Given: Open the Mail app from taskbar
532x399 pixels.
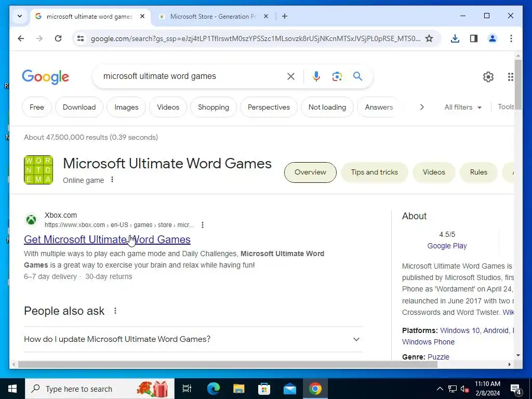Looking at the screenshot, I should pos(290,389).
